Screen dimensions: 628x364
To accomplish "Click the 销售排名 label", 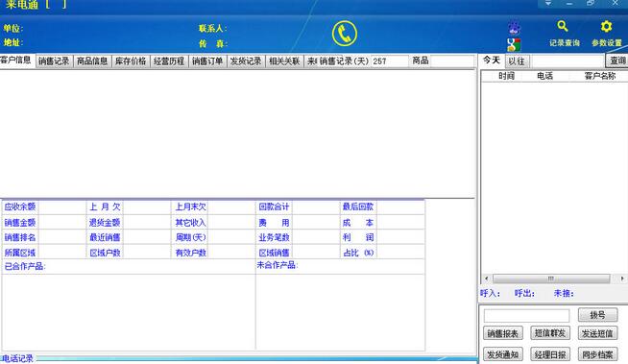I will 20,237.
